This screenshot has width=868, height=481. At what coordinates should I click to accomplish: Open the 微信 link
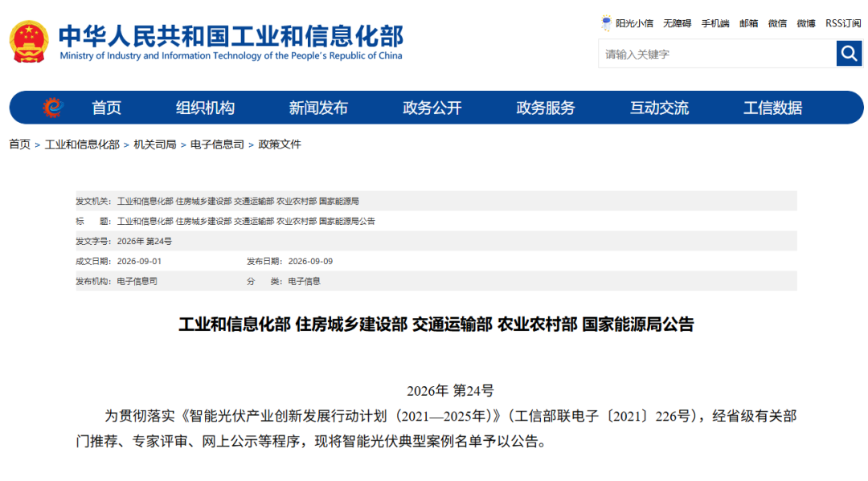pos(777,23)
